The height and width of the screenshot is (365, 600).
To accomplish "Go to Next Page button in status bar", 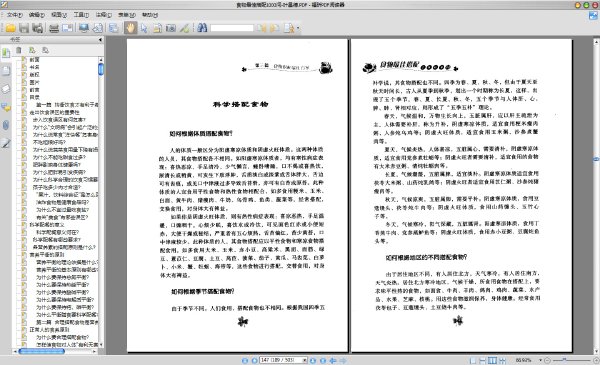I will [313, 360].
